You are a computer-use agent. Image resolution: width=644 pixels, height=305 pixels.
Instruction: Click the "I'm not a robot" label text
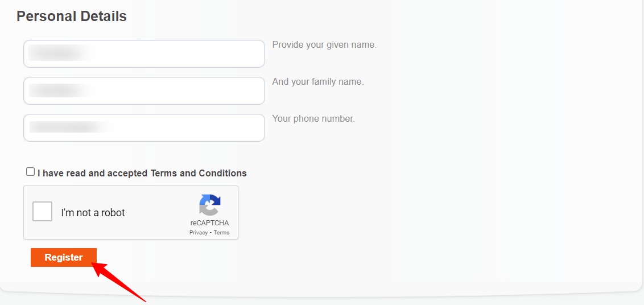coord(93,213)
